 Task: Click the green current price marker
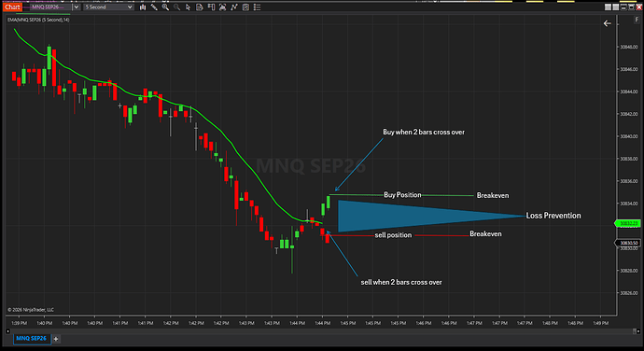627,223
